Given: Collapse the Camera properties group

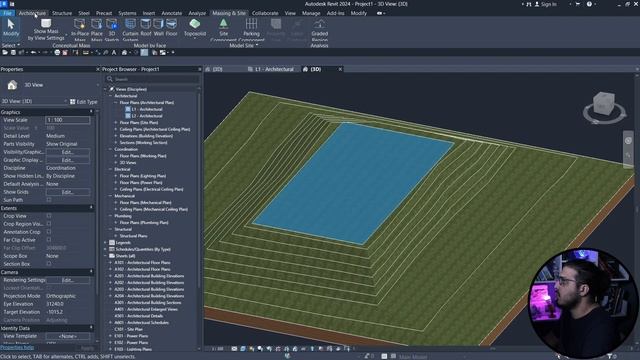Looking at the screenshot, I should (x=91, y=272).
